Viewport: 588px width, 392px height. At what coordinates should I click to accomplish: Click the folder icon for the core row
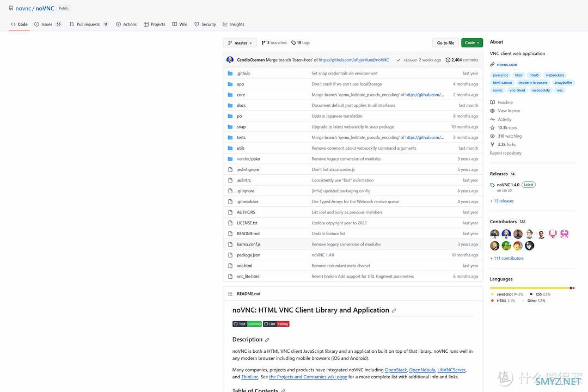click(230, 95)
